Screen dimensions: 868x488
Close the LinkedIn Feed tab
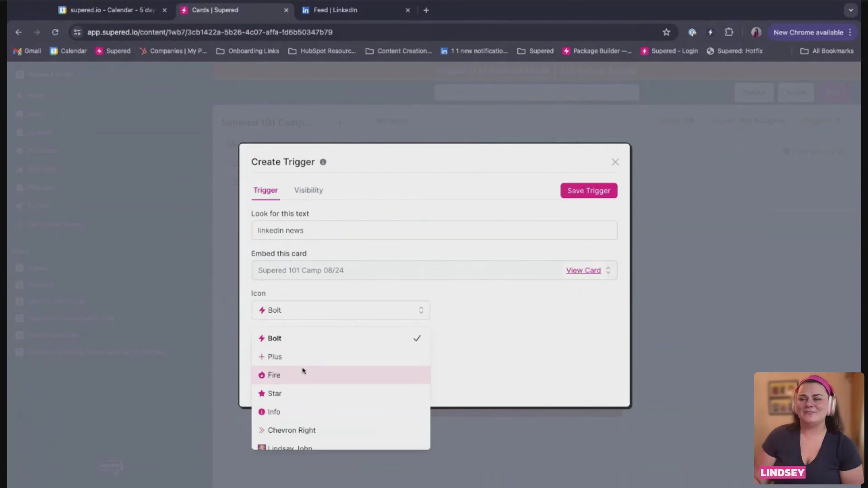pos(408,10)
